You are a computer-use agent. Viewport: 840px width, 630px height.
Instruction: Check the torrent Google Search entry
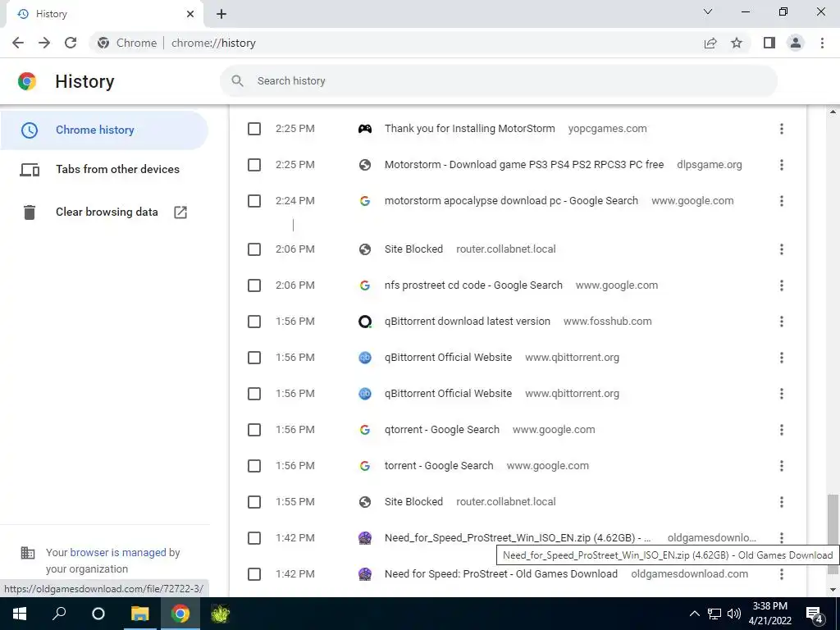click(x=254, y=466)
